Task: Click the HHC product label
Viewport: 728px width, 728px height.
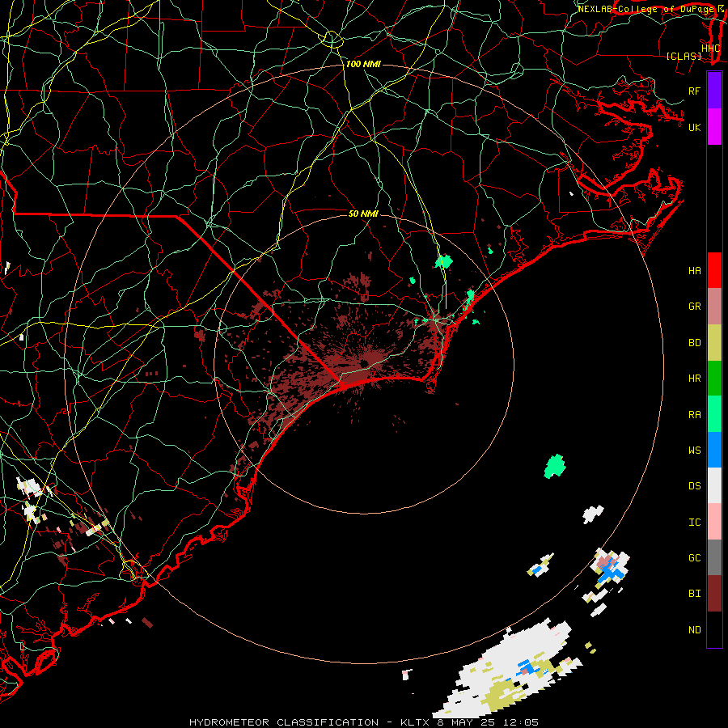Action: [711, 48]
